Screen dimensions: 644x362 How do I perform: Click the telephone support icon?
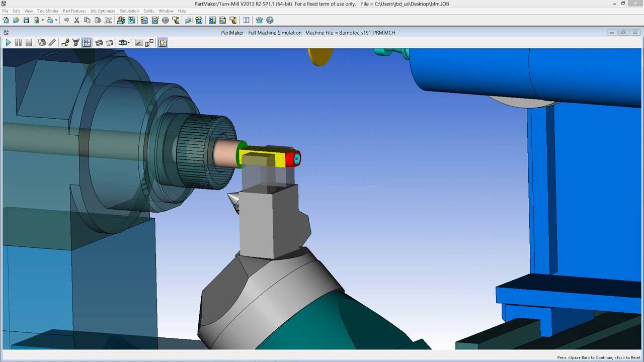click(x=259, y=20)
